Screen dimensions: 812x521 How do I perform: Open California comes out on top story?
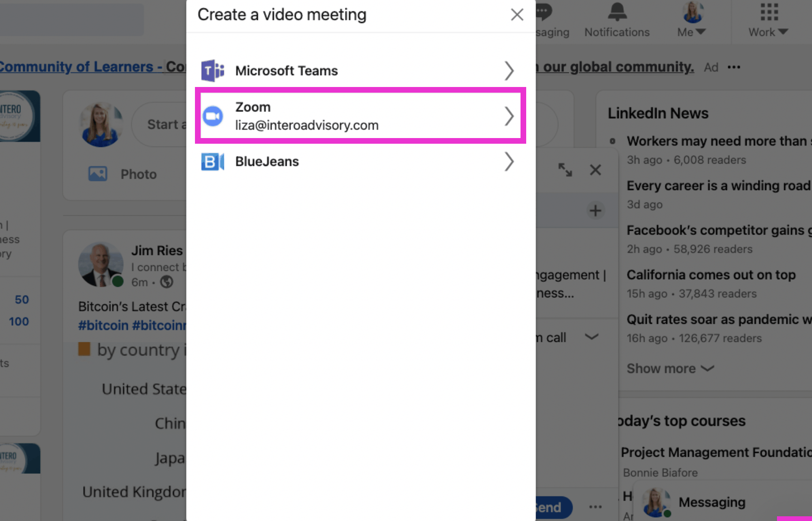(x=711, y=275)
